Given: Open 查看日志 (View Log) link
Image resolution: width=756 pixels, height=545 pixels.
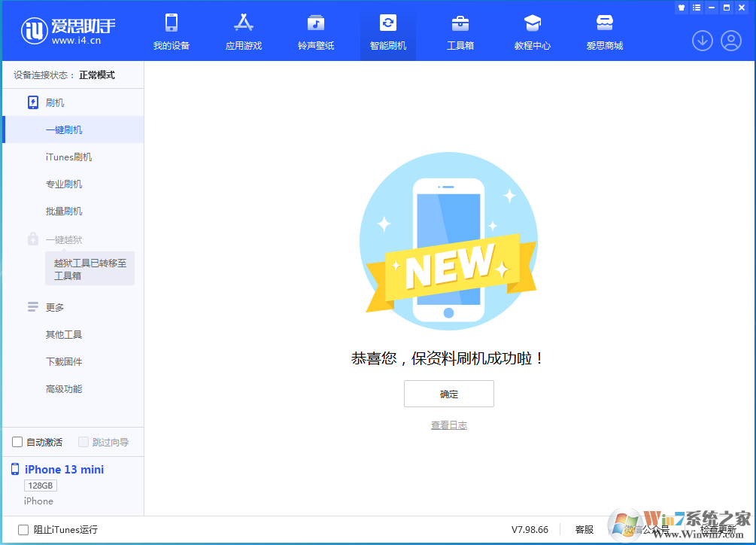Looking at the screenshot, I should point(448,425).
